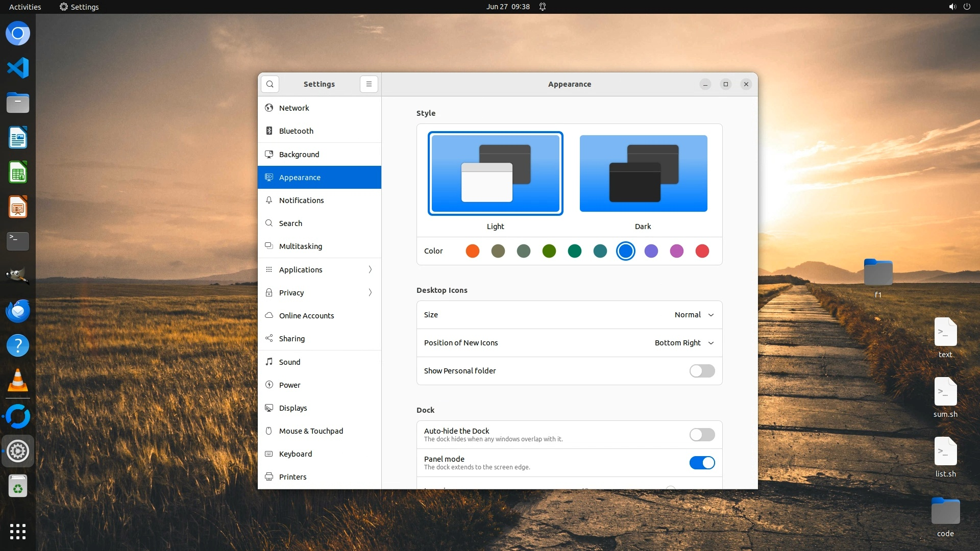
Task: Click the search icon in Settings header
Action: pyautogui.click(x=270, y=84)
